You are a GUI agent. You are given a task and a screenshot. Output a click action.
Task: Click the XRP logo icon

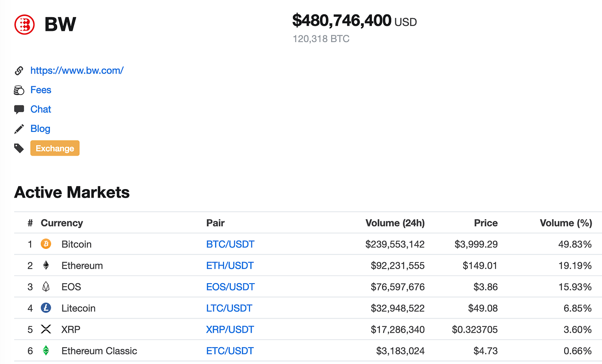(x=46, y=330)
